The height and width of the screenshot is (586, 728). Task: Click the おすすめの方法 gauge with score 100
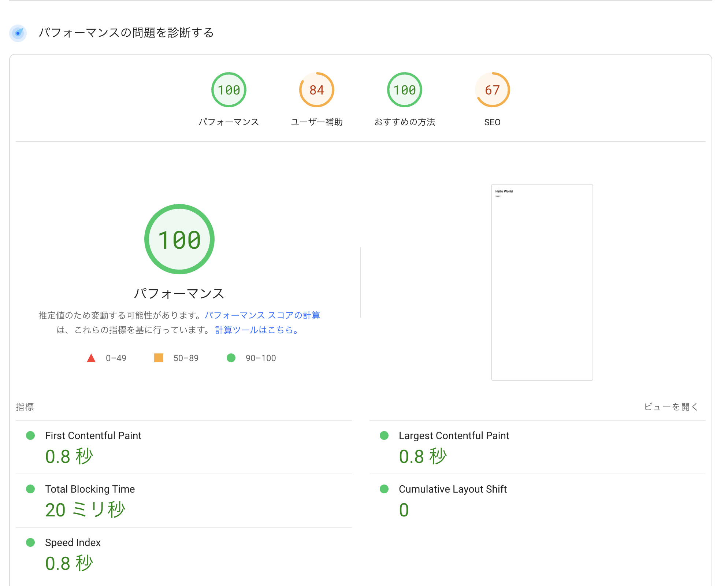(x=404, y=90)
